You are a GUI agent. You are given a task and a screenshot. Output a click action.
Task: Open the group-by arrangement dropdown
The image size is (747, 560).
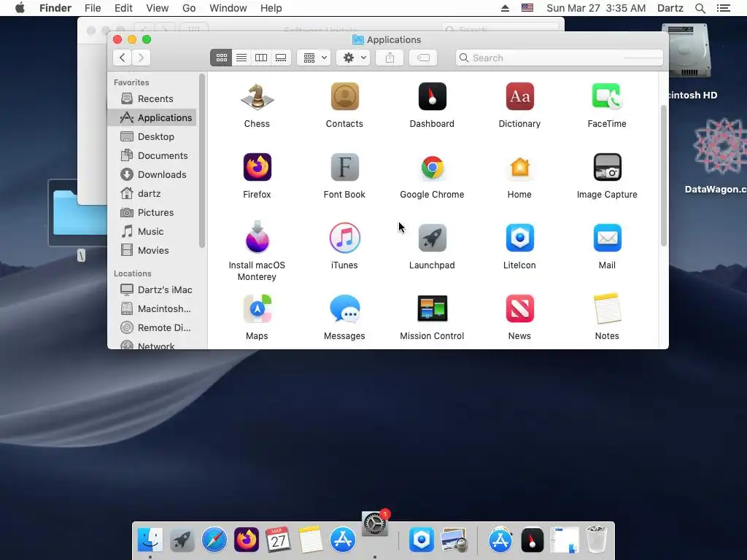pyautogui.click(x=314, y=58)
